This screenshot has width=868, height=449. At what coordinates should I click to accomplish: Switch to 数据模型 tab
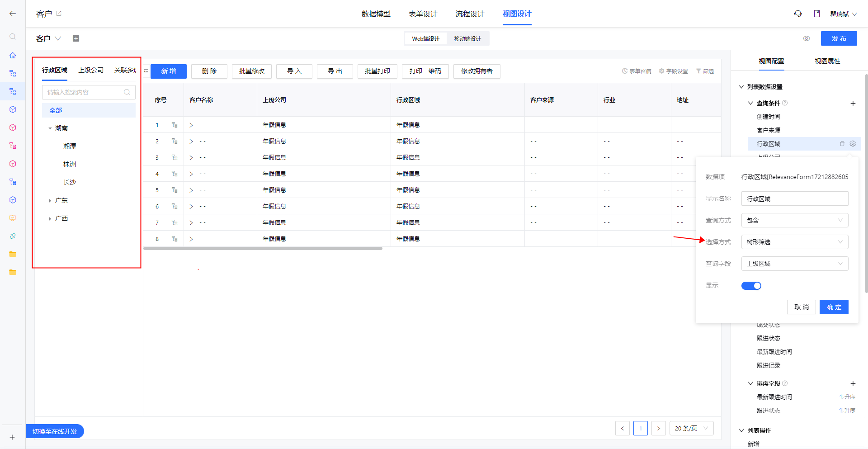click(376, 14)
